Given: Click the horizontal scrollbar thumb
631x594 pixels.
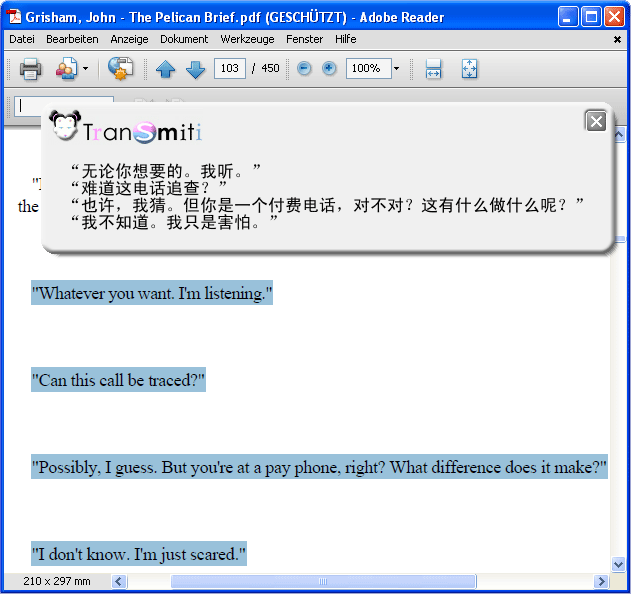Looking at the screenshot, I should tap(324, 582).
